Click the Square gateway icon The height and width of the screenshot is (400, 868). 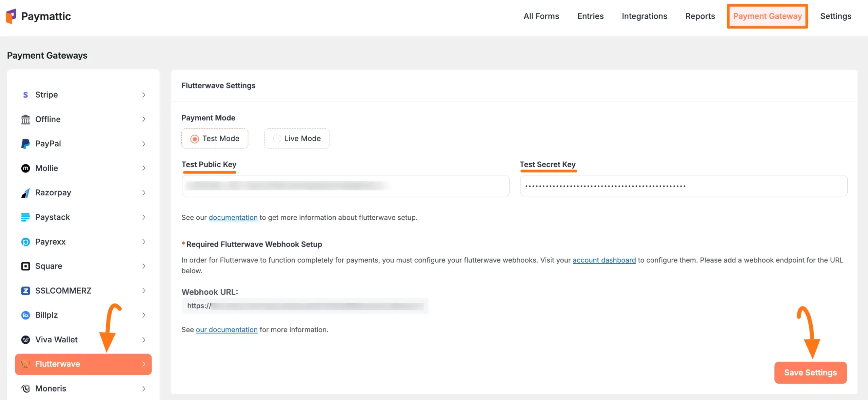[x=25, y=266]
